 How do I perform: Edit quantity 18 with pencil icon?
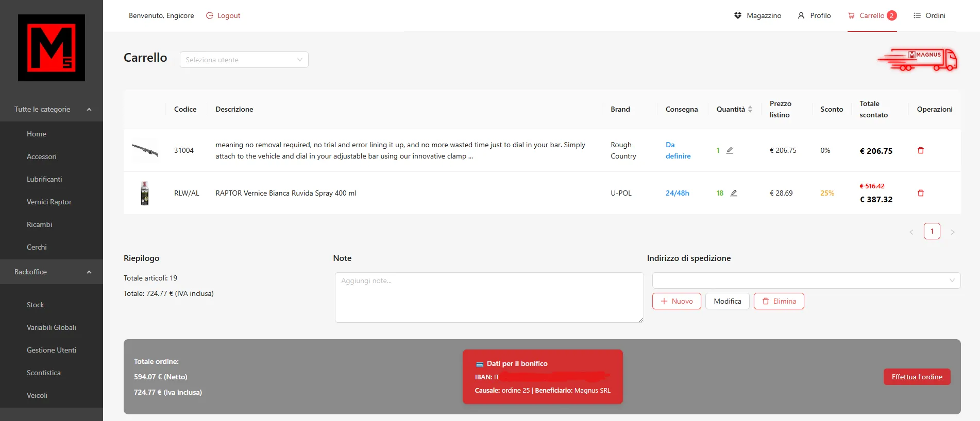click(x=734, y=193)
